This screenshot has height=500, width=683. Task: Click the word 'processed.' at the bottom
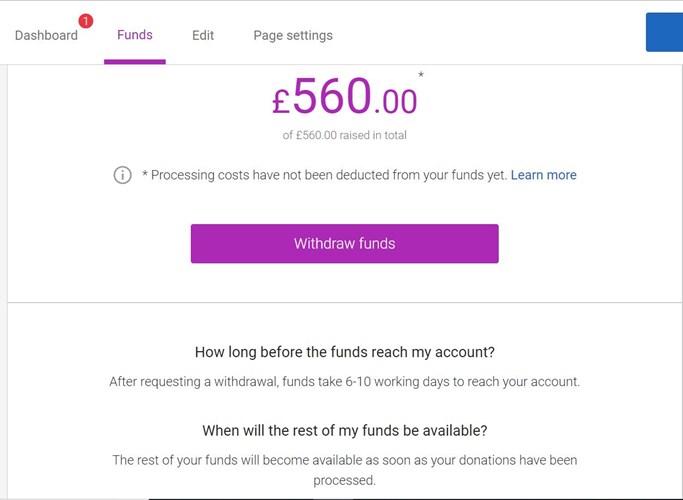pyautogui.click(x=345, y=480)
